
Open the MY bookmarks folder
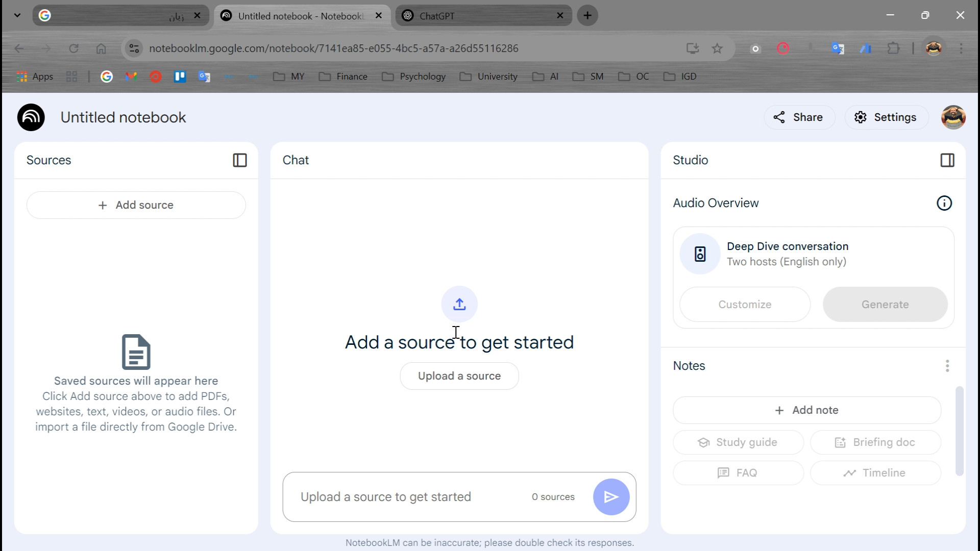[289, 77]
